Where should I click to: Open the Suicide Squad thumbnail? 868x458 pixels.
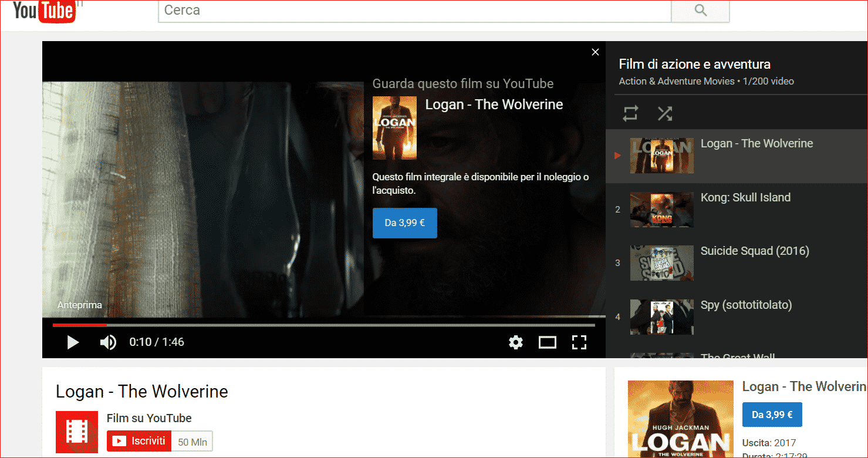click(662, 263)
